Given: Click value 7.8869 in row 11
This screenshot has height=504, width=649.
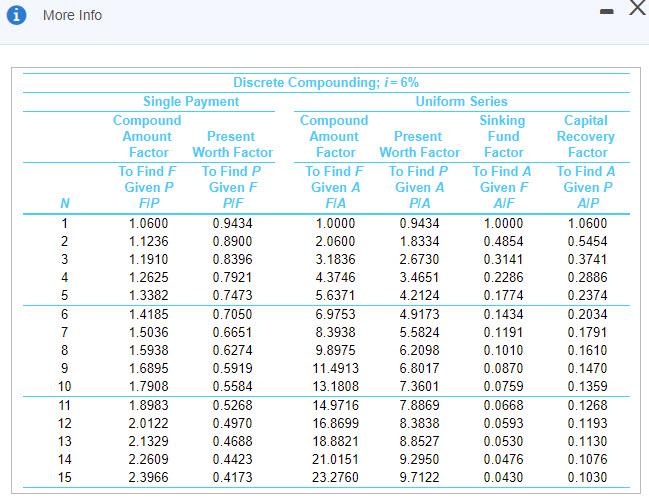Looking at the screenshot, I should (419, 406).
